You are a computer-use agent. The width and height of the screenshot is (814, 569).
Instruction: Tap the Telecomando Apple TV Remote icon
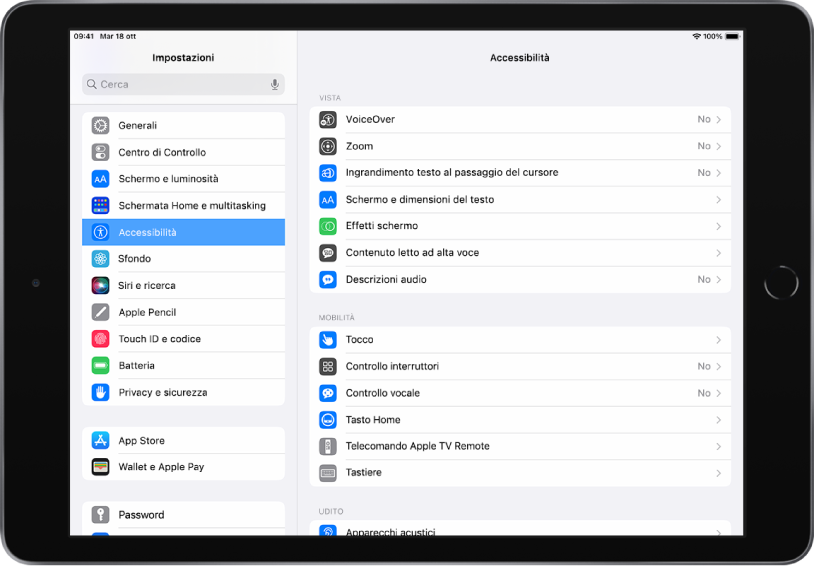click(x=328, y=446)
